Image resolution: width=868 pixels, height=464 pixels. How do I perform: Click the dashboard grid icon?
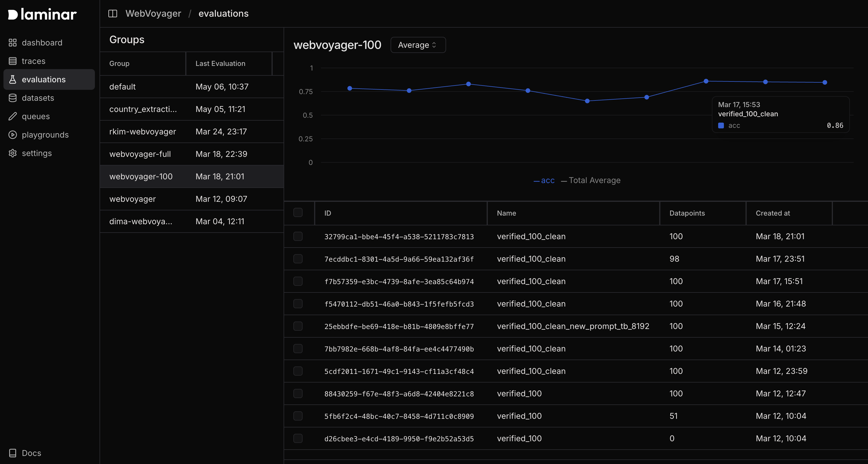click(x=12, y=43)
